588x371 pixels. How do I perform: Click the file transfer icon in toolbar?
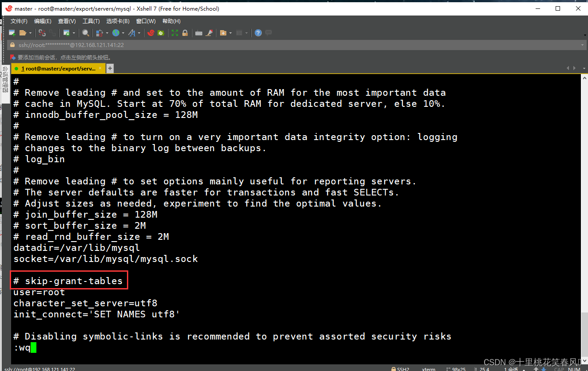pos(99,33)
